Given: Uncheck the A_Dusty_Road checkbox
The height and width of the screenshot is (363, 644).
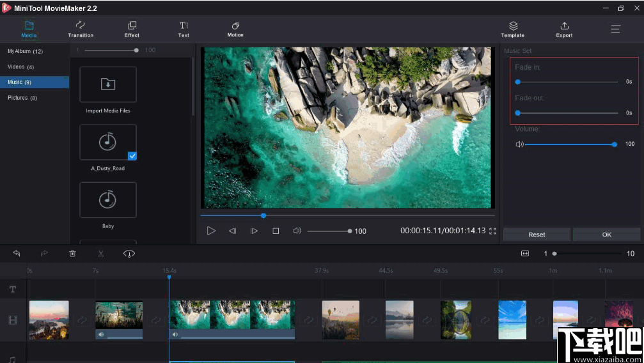Looking at the screenshot, I should [132, 156].
